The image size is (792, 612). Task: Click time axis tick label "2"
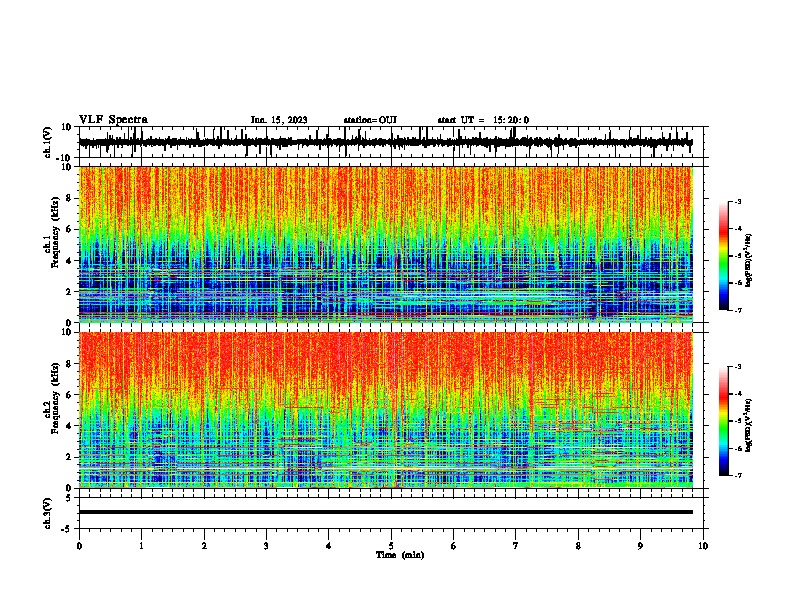(x=204, y=546)
